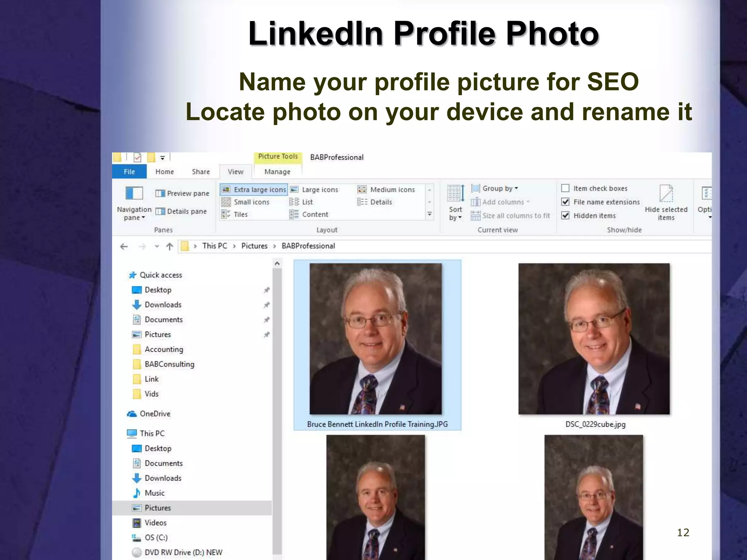This screenshot has width=747, height=560.
Task: Unpin Desktop using its pin icon
Action: (x=267, y=290)
